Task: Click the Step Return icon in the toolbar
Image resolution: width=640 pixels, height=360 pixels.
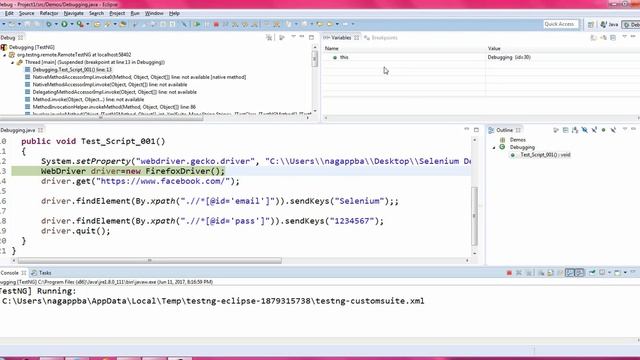Action: pos(255,24)
